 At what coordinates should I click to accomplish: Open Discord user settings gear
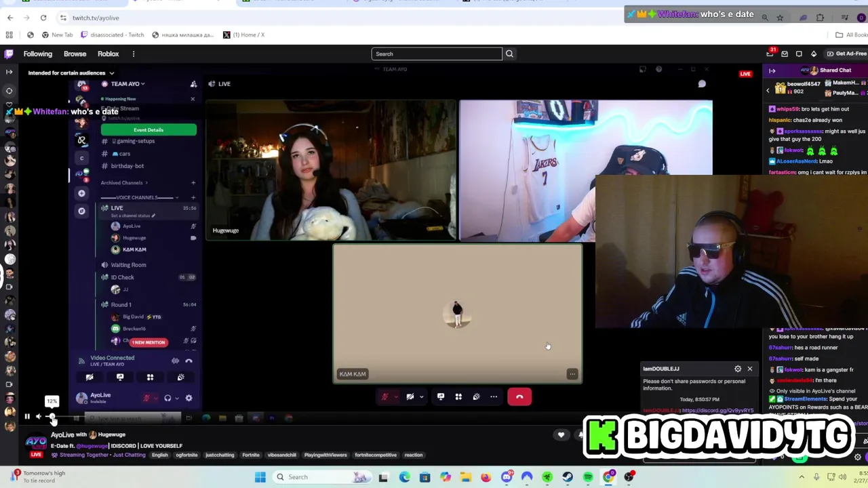[x=189, y=398]
